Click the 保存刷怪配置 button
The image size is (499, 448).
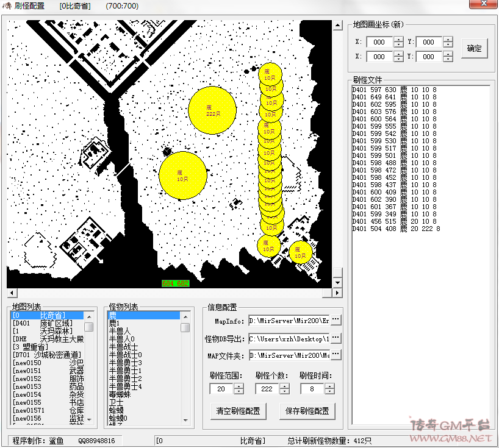[x=307, y=411]
